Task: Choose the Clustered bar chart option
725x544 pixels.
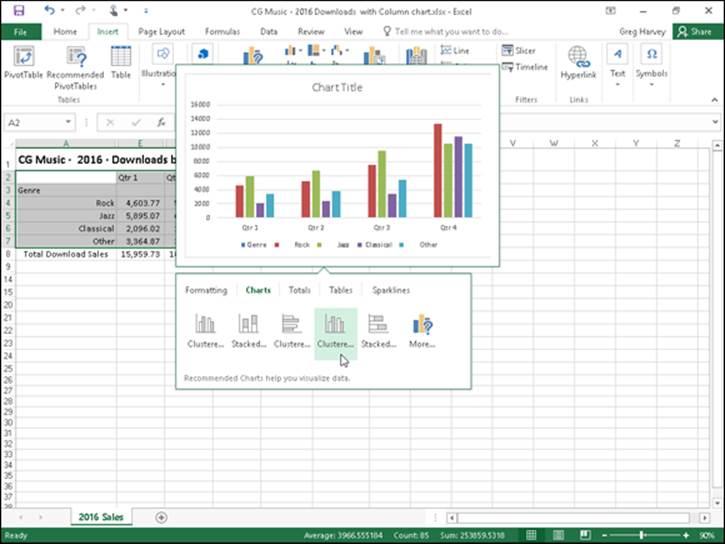Action: 292,331
